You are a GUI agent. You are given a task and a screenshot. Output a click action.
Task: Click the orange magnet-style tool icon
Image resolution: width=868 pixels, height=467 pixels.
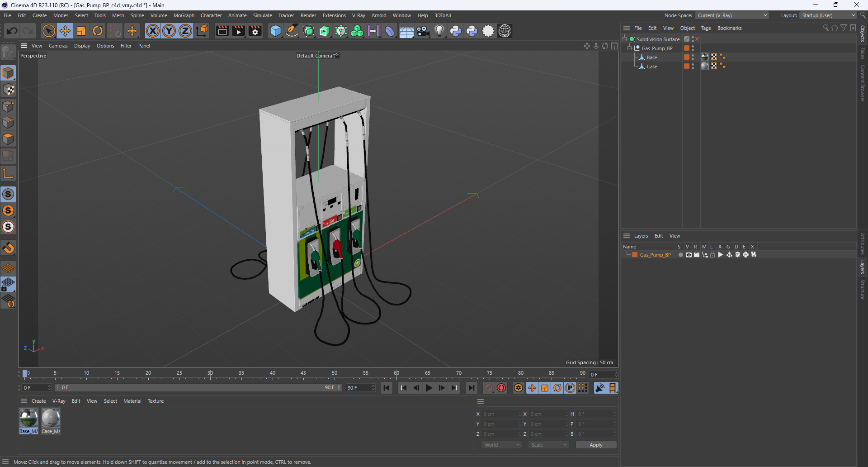[x=8, y=248]
